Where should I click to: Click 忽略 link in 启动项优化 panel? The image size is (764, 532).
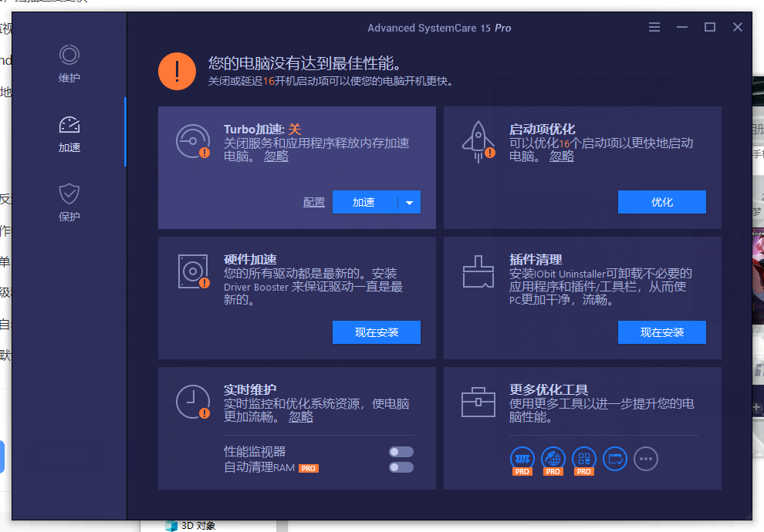point(561,157)
